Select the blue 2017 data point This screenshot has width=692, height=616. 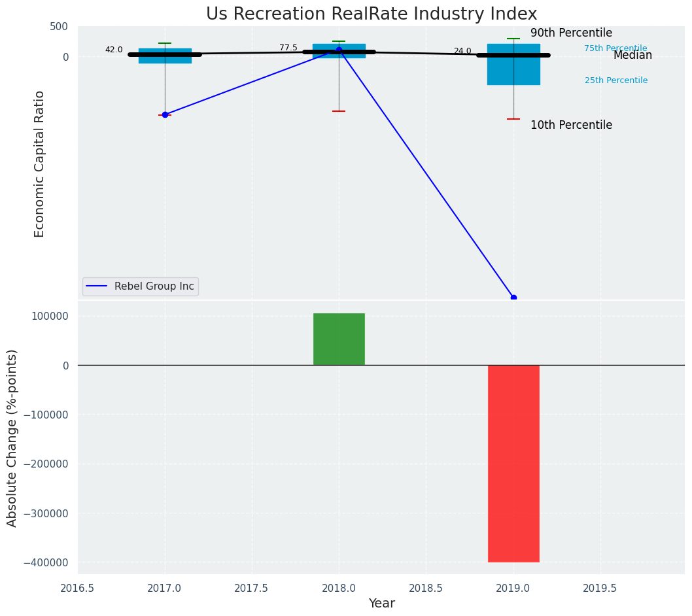click(x=165, y=114)
